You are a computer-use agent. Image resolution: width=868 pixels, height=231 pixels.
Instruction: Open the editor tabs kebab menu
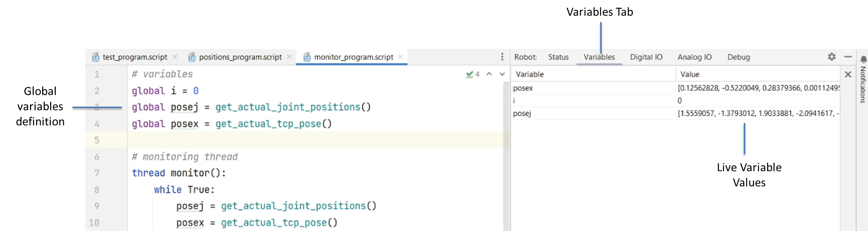[502, 57]
